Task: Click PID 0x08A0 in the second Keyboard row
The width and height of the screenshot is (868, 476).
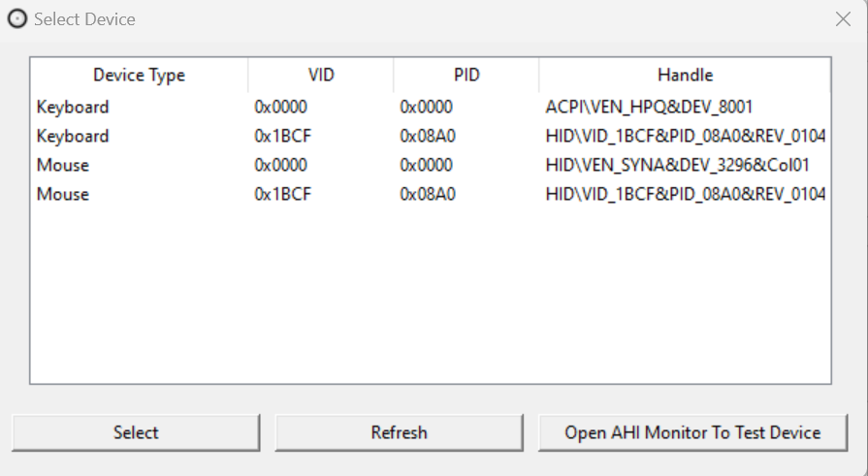Action: (427, 136)
